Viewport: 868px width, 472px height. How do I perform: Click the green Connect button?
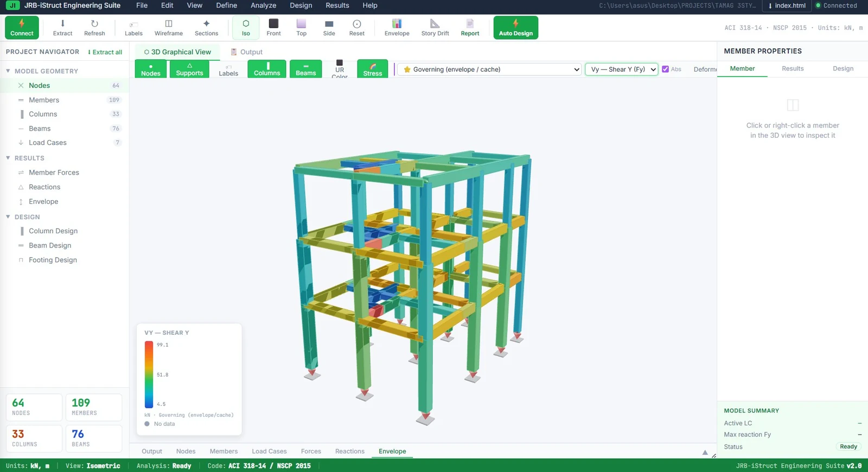tap(22, 28)
